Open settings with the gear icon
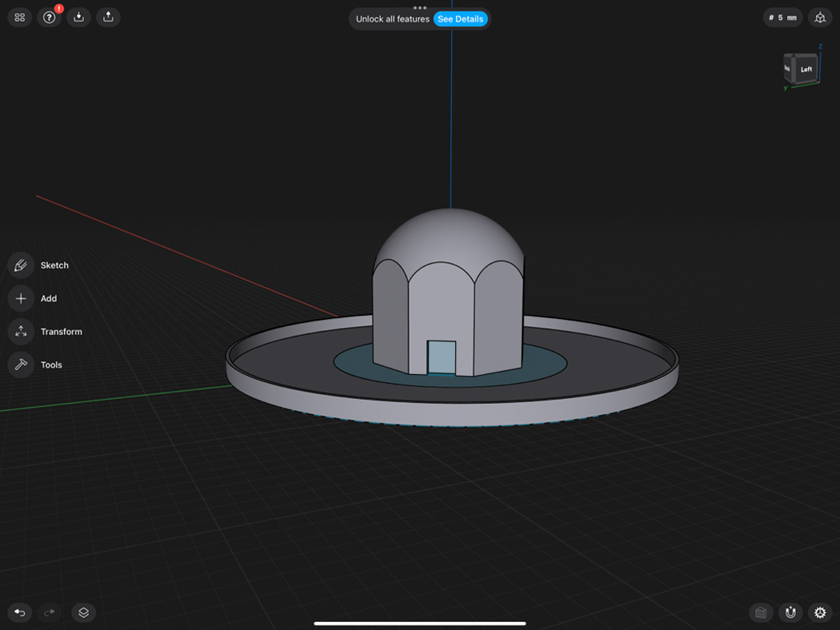The width and height of the screenshot is (840, 630). [820, 612]
